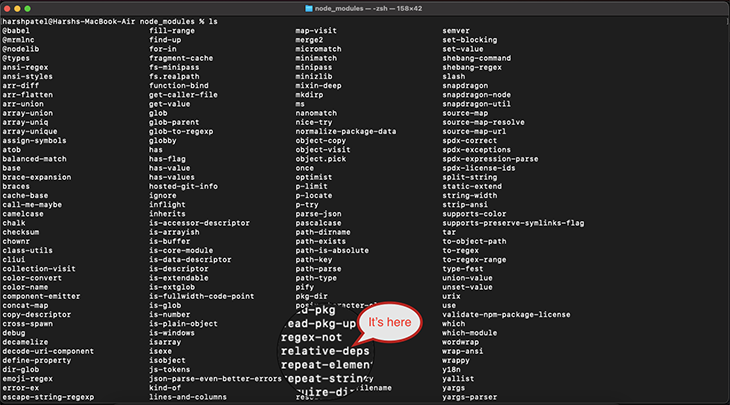Screen dimensions: 730x405
Task: Click the 'source-map-resolve' package name
Action: pyautogui.click(x=484, y=122)
